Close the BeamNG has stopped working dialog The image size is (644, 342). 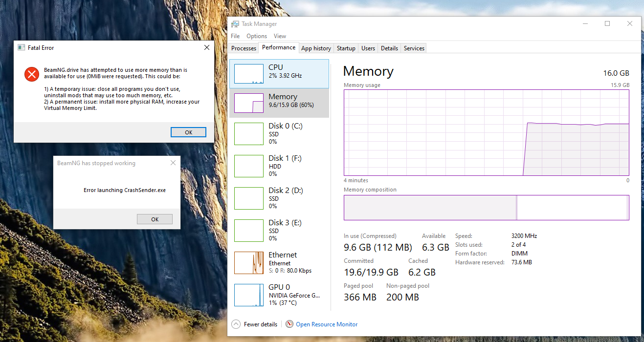click(173, 163)
